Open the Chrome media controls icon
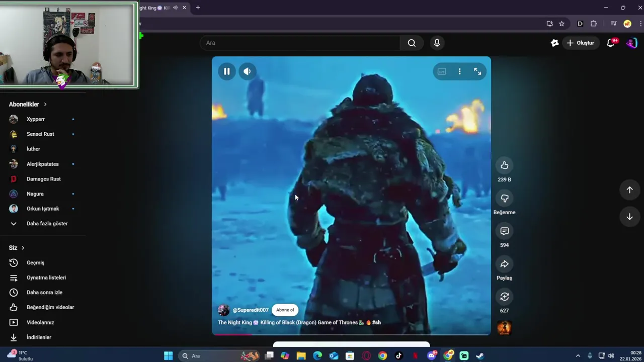This screenshot has height=362, width=644. pyautogui.click(x=613, y=24)
